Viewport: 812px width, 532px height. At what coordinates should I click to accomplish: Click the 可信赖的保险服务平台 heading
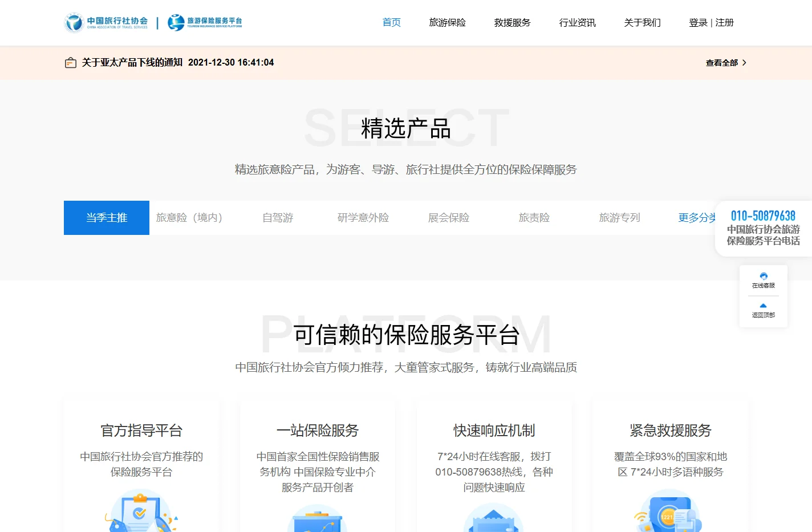coord(406,335)
